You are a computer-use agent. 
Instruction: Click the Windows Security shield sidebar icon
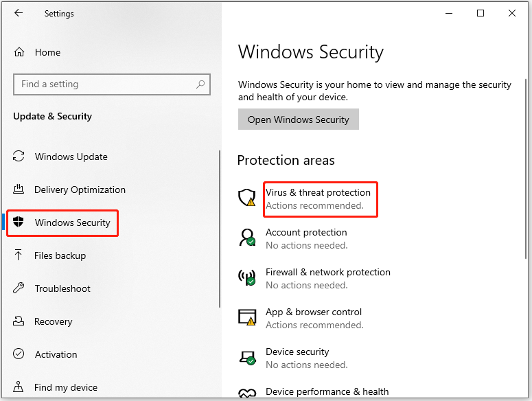click(19, 222)
